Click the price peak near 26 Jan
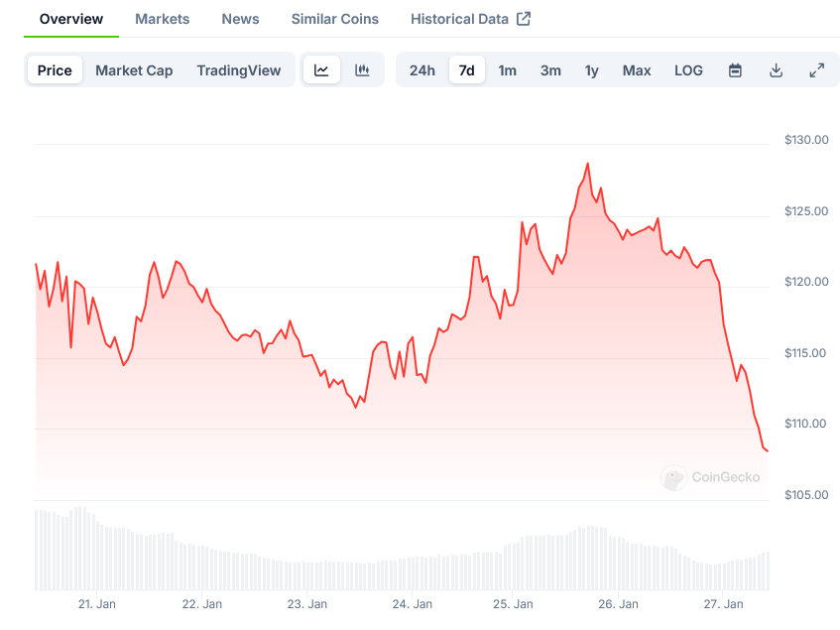Image resolution: width=840 pixels, height=630 pixels. click(587, 164)
